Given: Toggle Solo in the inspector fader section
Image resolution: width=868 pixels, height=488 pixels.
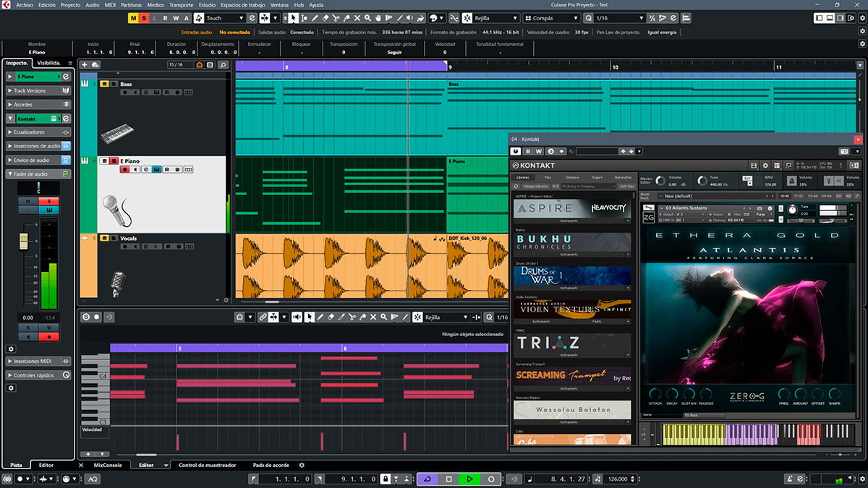Looking at the screenshot, I should click(x=48, y=201).
